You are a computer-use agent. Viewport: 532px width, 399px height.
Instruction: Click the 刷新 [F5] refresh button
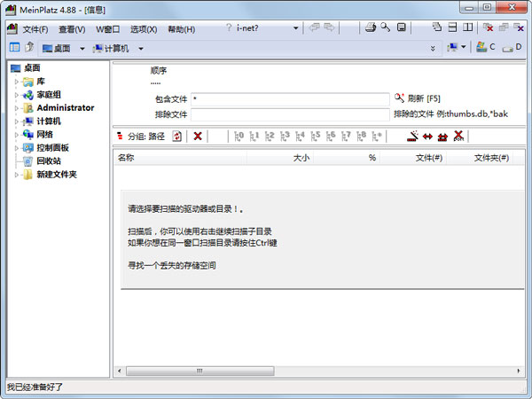click(418, 98)
